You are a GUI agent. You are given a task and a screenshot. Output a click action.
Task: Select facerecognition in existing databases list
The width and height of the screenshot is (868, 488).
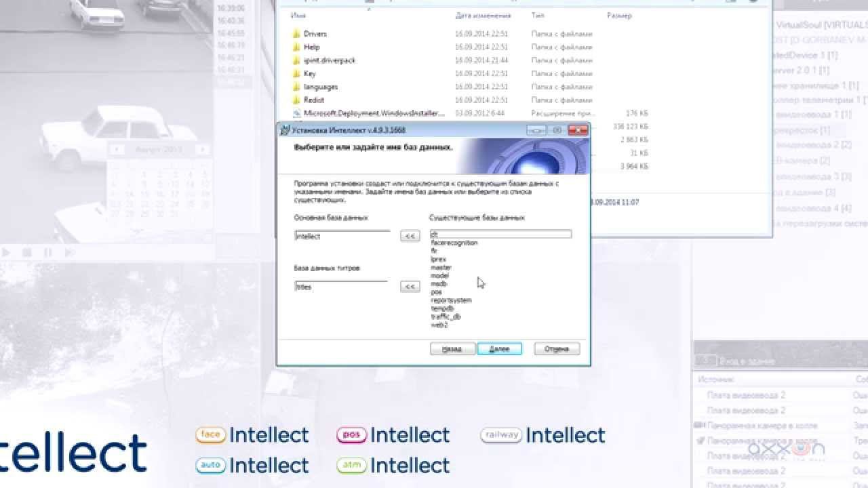coord(454,243)
